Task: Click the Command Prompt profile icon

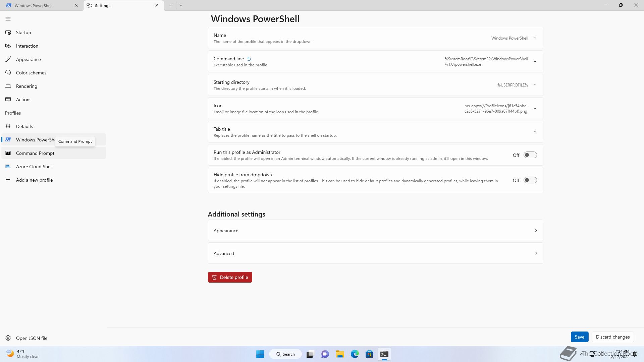Action: (x=8, y=153)
